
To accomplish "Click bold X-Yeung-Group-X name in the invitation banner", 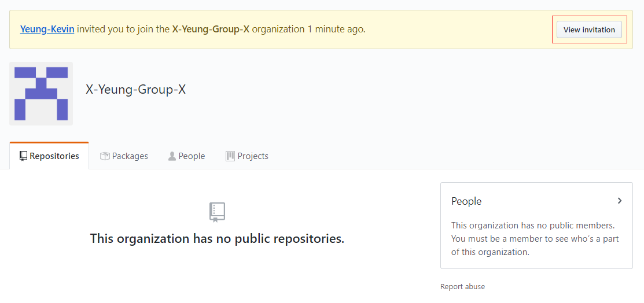I will 211,29.
